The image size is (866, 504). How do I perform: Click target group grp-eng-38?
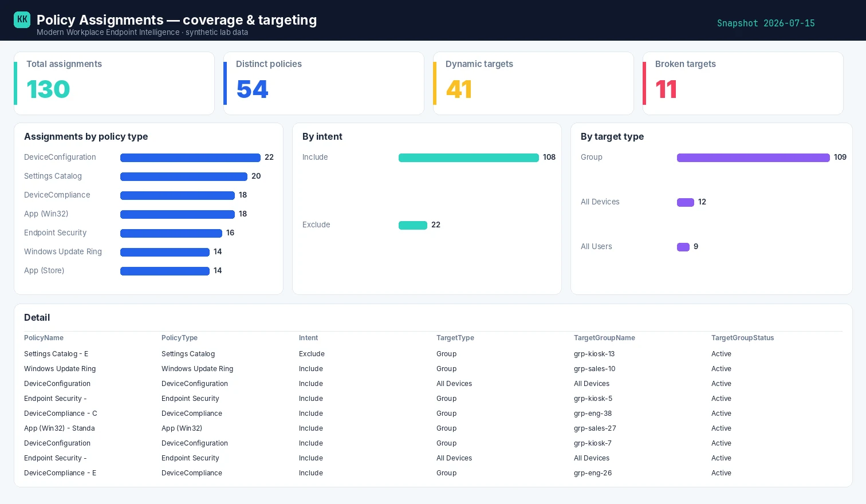pos(593,414)
